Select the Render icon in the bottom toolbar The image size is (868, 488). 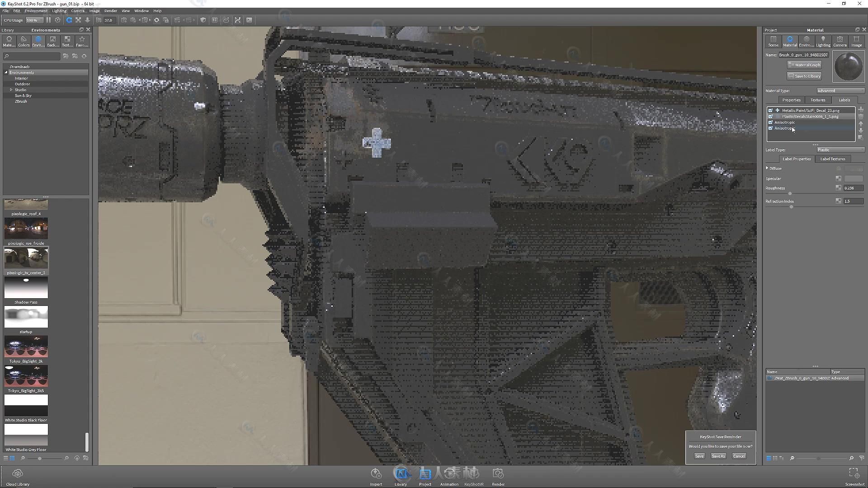pyautogui.click(x=498, y=473)
